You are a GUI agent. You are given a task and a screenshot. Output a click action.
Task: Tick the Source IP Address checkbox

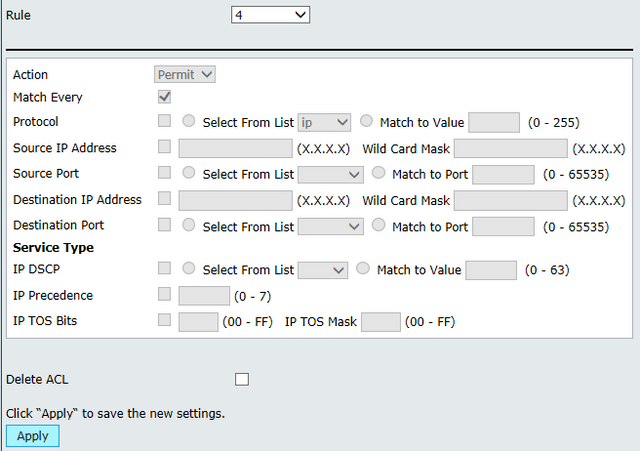click(x=164, y=147)
